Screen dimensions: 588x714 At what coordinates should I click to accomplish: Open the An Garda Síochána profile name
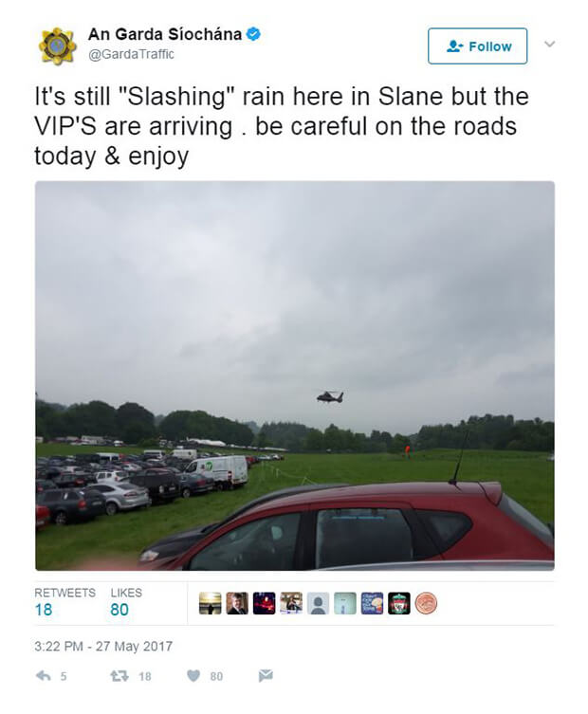(x=165, y=34)
